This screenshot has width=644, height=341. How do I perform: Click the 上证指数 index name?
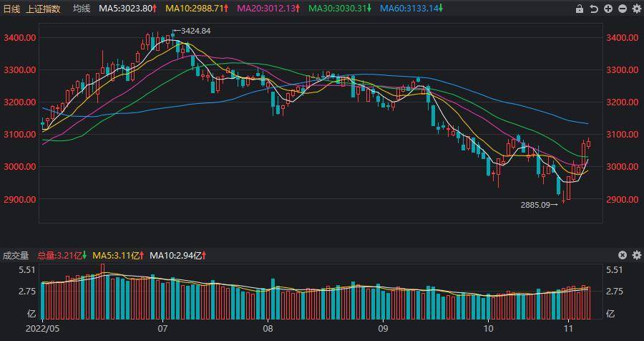pos(44,9)
